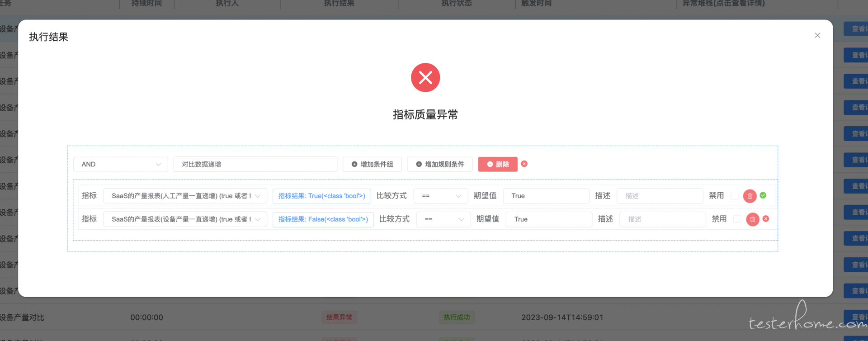The image size is (868, 341).
Task: Click 描述 field in 人工产量 row
Action: [x=660, y=196]
